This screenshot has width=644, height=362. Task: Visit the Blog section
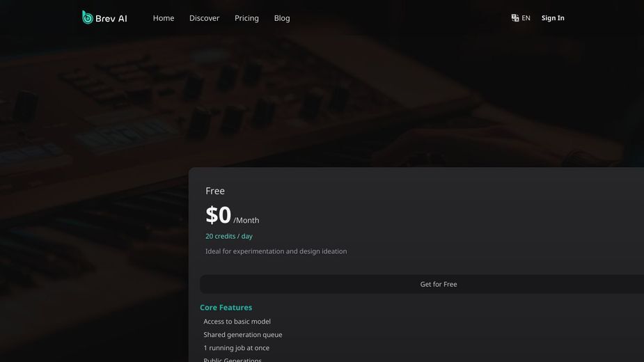click(x=282, y=18)
